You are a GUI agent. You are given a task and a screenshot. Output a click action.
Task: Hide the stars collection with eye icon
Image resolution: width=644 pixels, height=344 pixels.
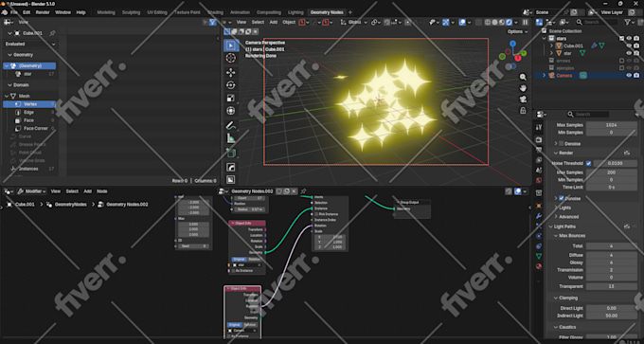[629, 38]
